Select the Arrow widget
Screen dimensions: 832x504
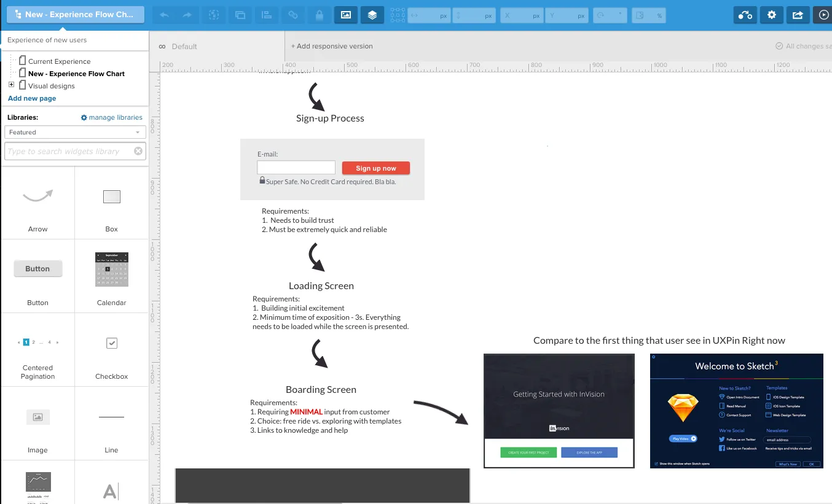click(37, 203)
